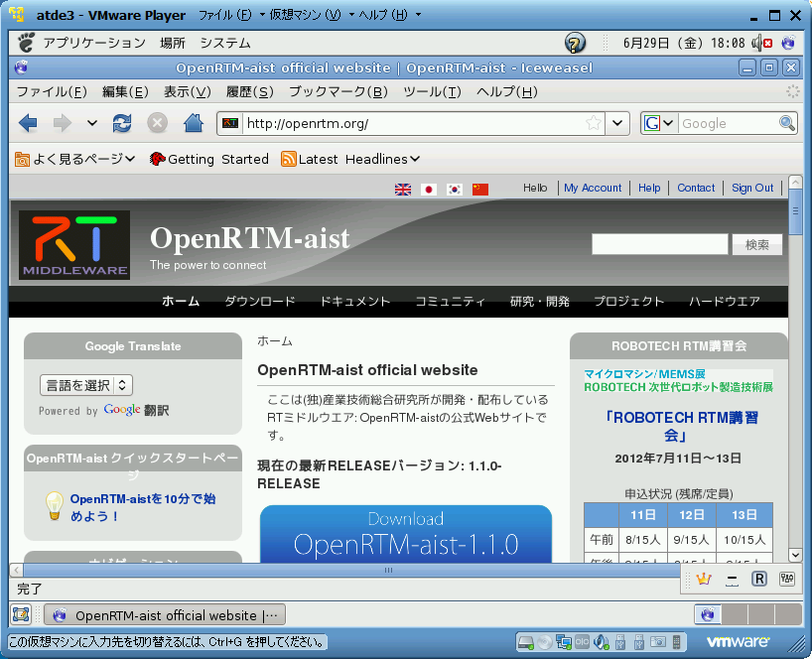Click the VMware sound card icon
This screenshot has height=659, width=812.
click(602, 643)
